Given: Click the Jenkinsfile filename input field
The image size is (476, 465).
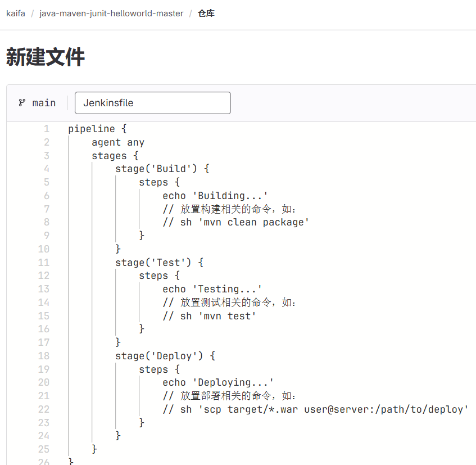Looking at the screenshot, I should coord(152,103).
